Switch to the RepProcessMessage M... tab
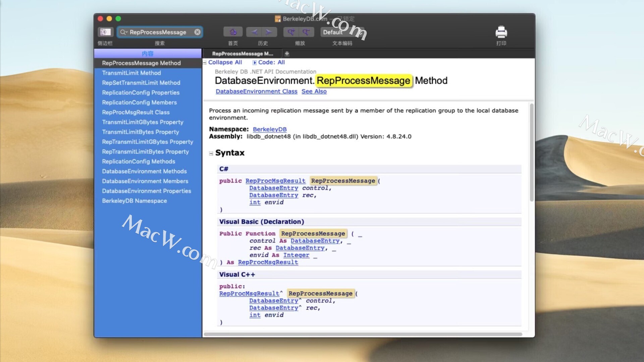The width and height of the screenshot is (644, 362). 243,54
